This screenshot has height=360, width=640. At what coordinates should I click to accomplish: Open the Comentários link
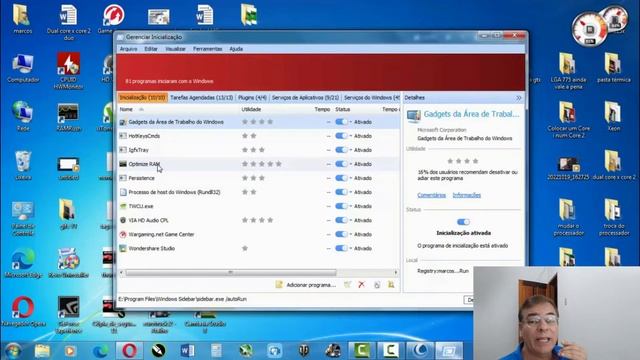point(431,195)
